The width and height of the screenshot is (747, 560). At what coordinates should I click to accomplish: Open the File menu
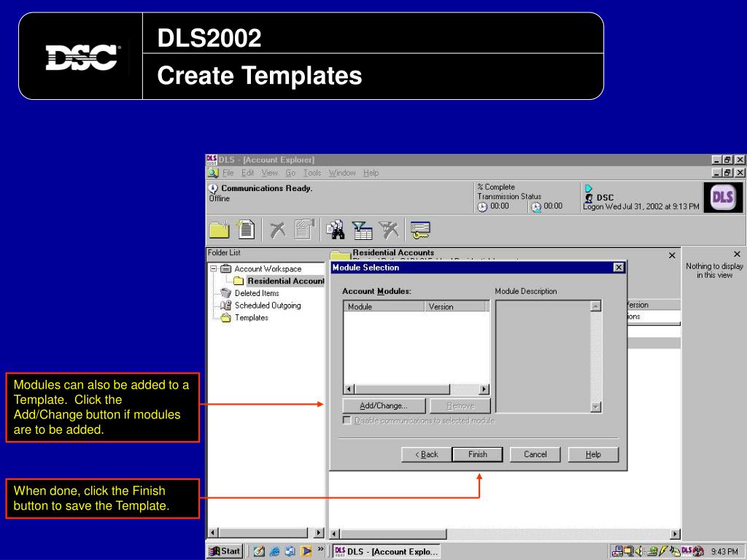click(x=228, y=173)
